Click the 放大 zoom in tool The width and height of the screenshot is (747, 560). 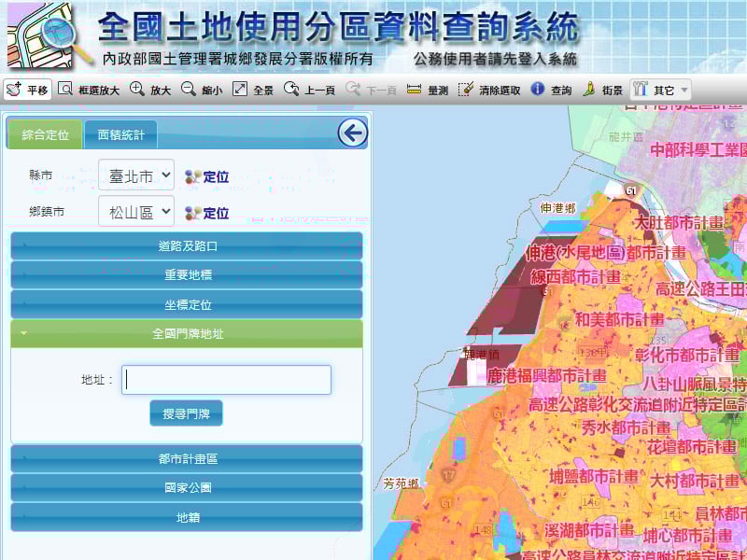coord(150,90)
